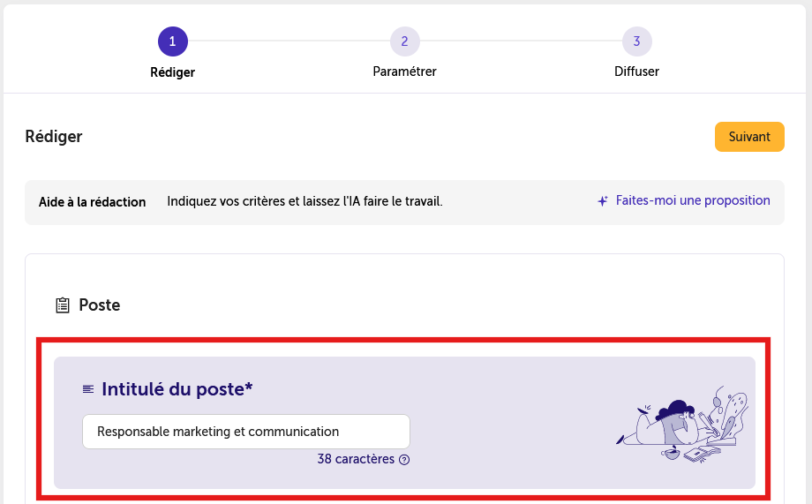
Task: Go to step 2 circle
Action: point(404,41)
